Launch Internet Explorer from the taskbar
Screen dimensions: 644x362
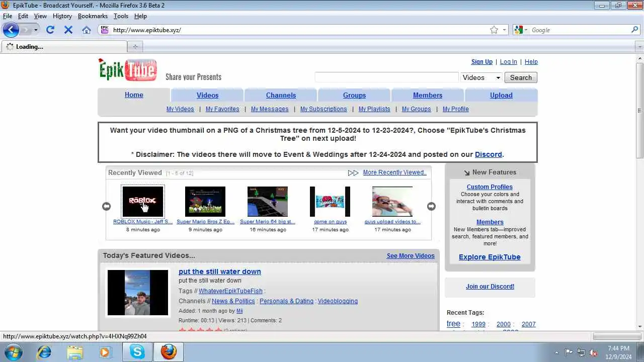[44, 352]
